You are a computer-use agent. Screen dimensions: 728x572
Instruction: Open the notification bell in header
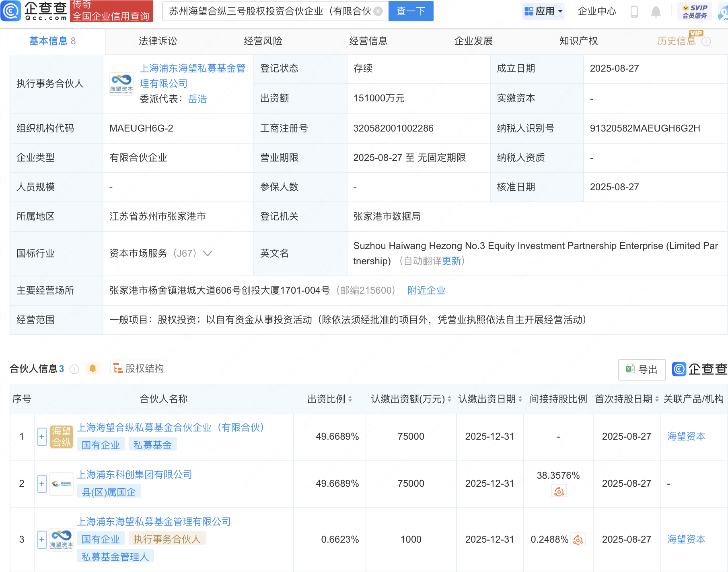point(656,11)
